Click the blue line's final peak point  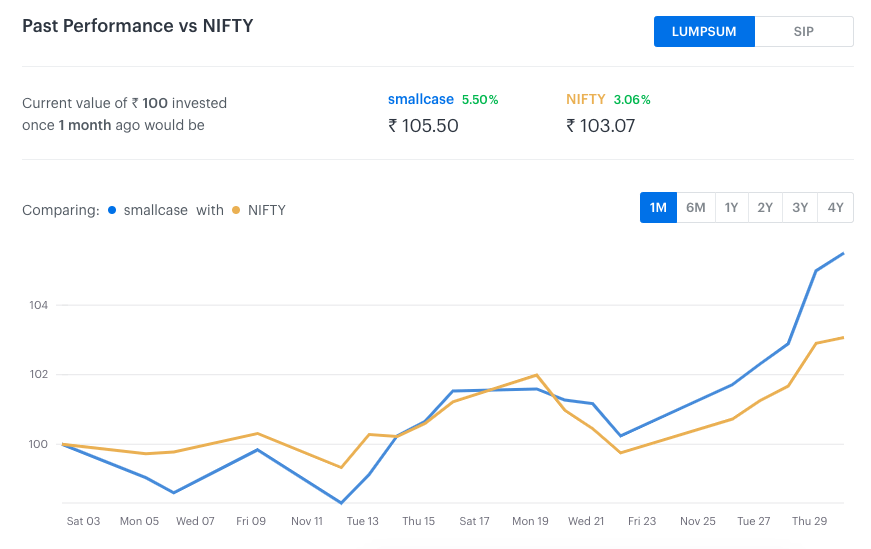[x=843, y=253]
